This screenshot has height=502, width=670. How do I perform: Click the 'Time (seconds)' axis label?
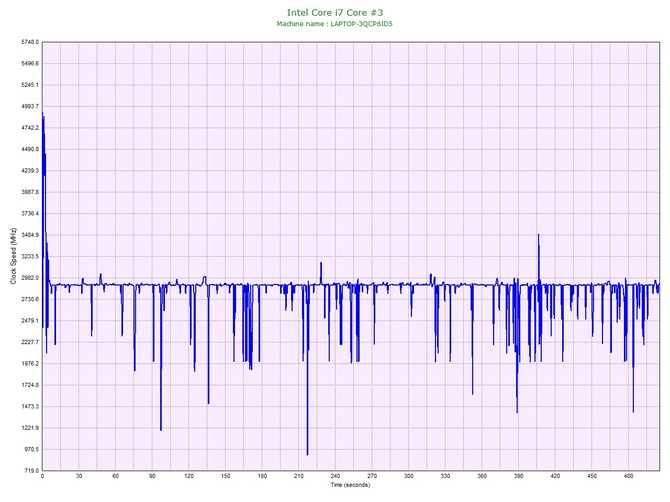[x=350, y=485]
